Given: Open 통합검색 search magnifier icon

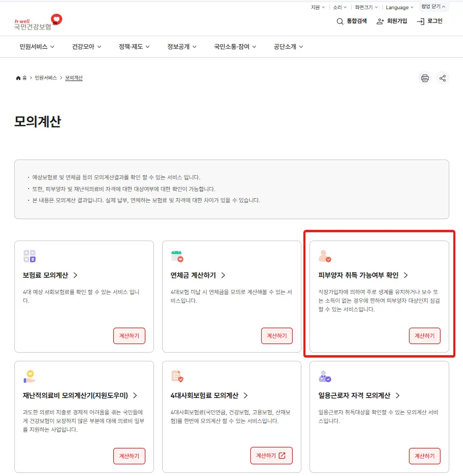Looking at the screenshot, I should (340, 21).
